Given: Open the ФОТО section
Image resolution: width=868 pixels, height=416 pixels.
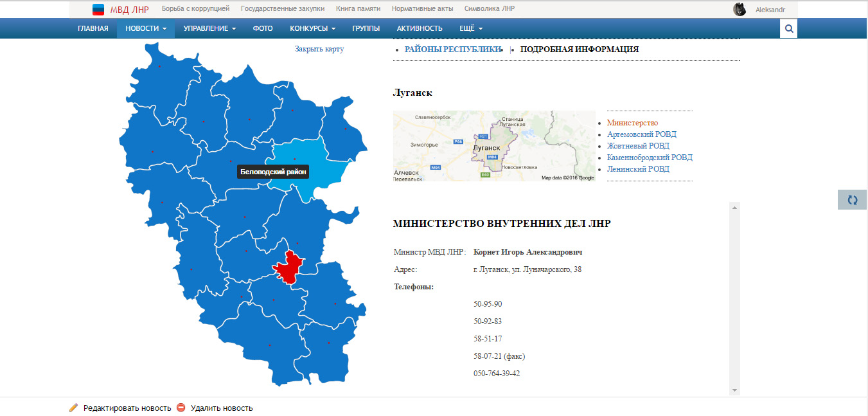Looking at the screenshot, I should click(263, 28).
